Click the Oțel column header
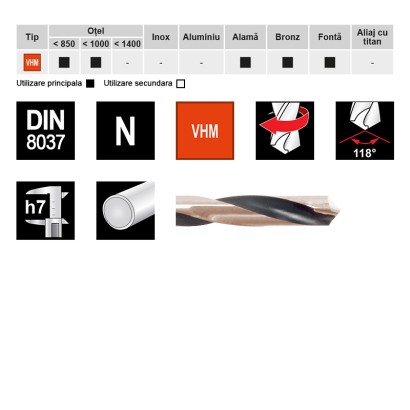 (x=96, y=31)
